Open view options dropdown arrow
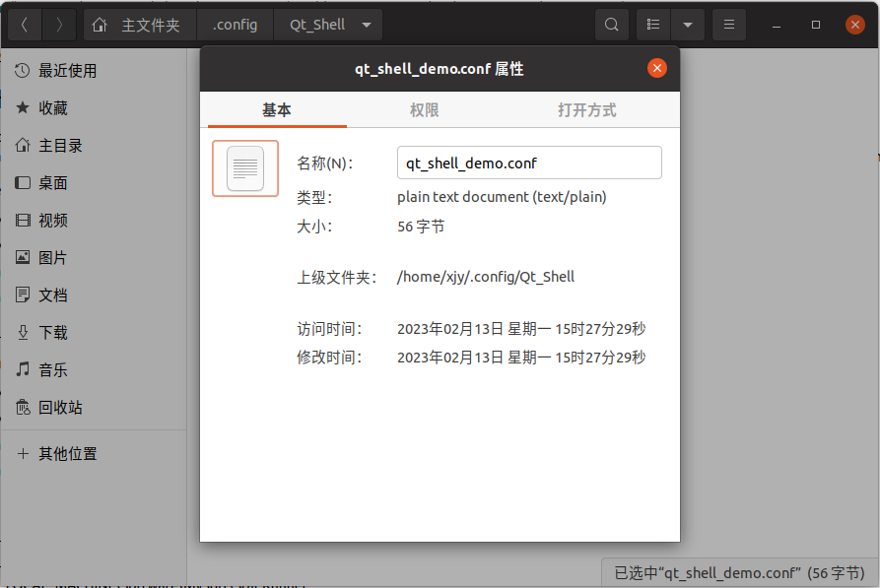880x588 pixels. click(688, 25)
